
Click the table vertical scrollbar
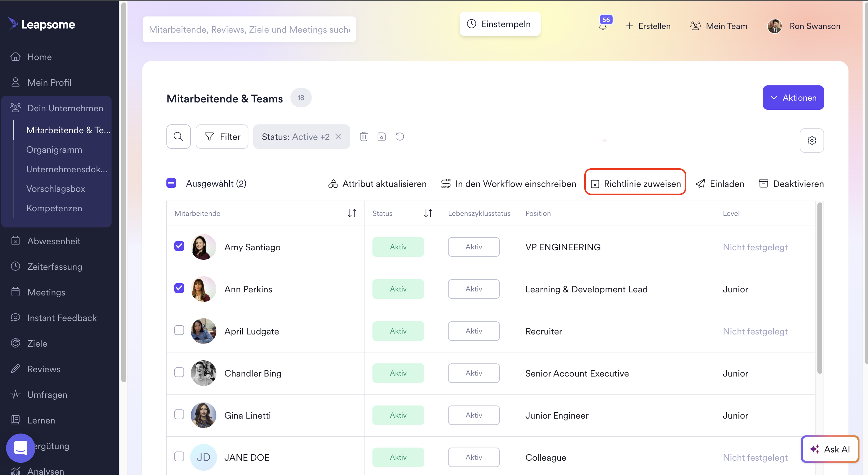[x=820, y=287]
